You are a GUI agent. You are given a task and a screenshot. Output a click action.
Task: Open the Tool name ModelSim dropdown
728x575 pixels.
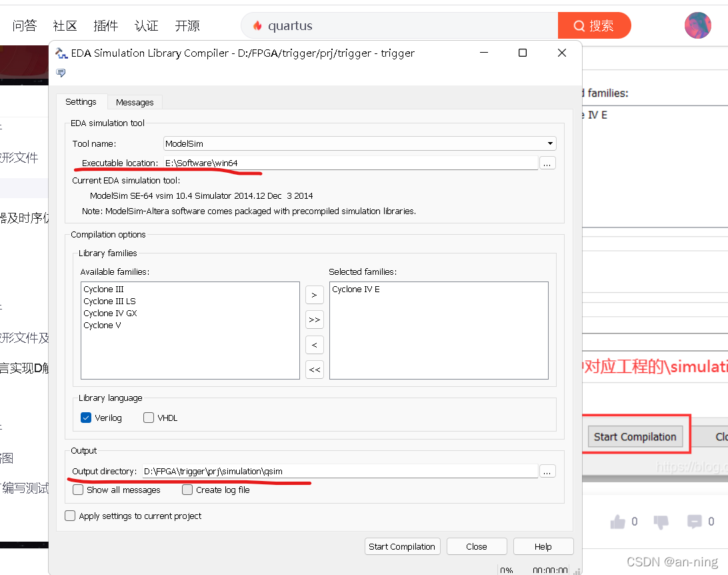point(360,143)
